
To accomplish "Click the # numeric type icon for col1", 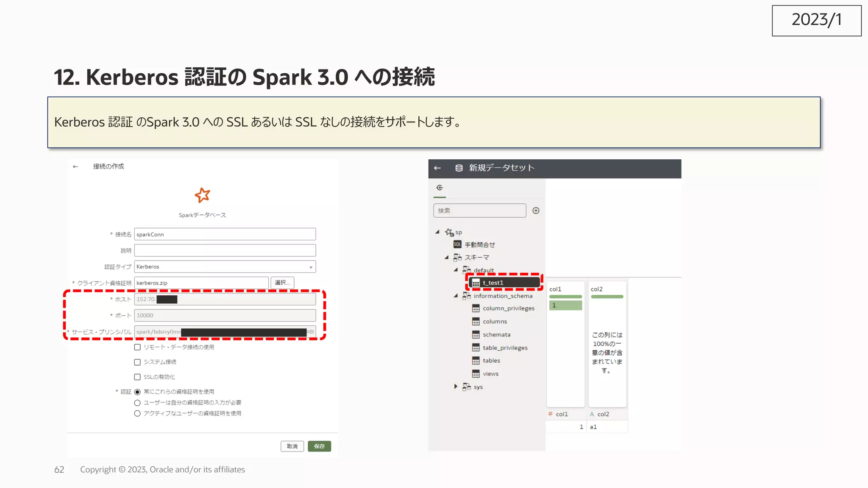I will point(550,414).
